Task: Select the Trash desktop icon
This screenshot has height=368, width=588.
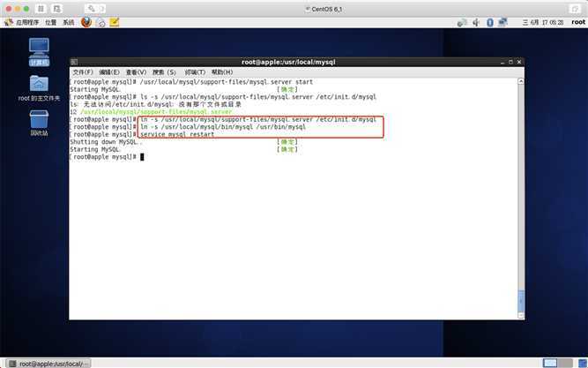Action: point(39,123)
